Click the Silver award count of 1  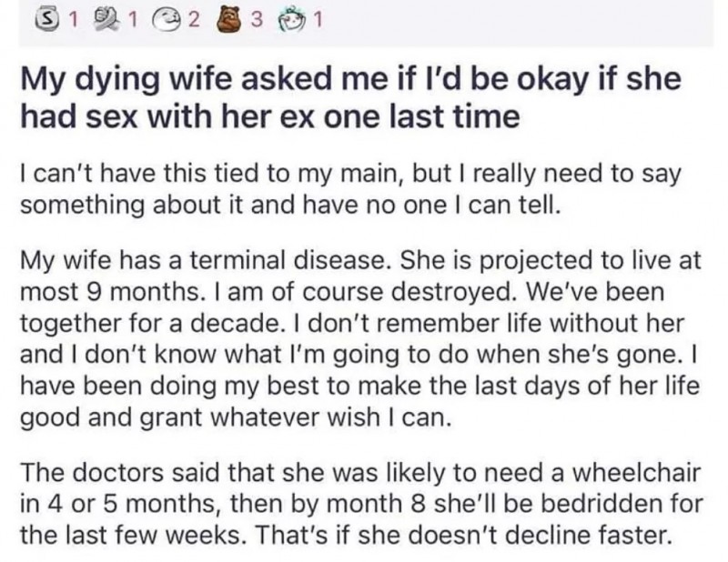73,20
